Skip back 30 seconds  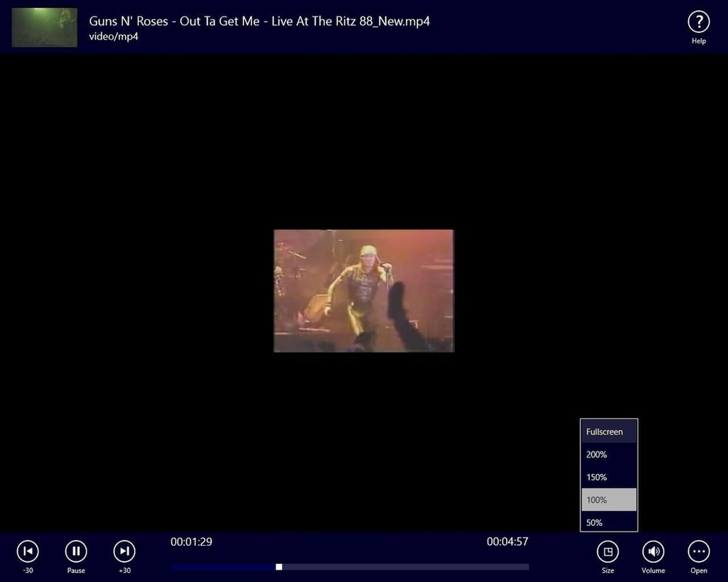click(28, 551)
